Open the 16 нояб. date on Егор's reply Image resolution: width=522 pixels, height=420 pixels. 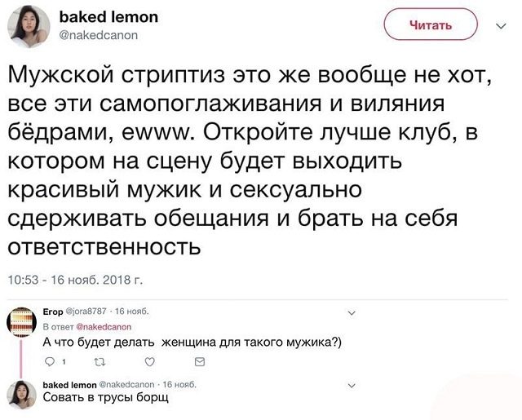(132, 311)
